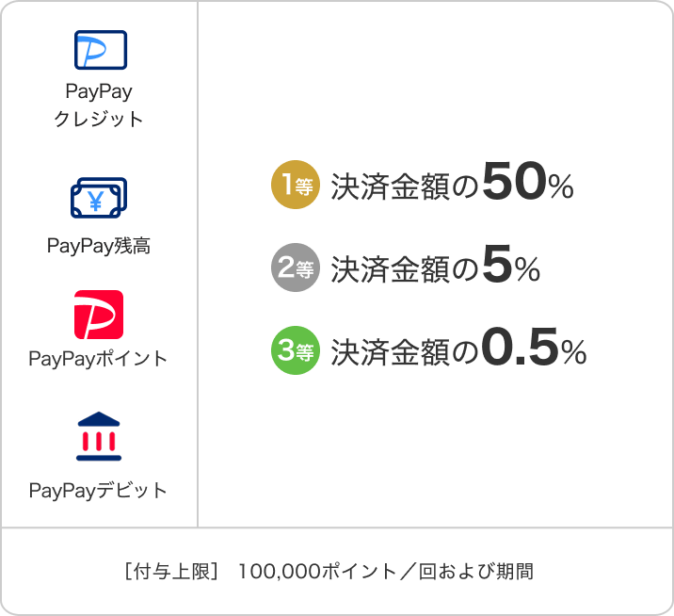This screenshot has height=616, width=674.
Task: Click the 決済金額の0.5% third prize text
Action: [458, 351]
